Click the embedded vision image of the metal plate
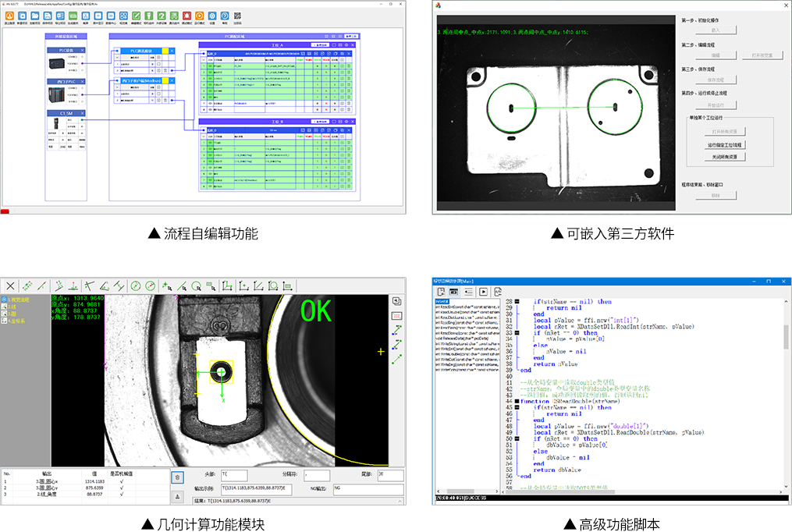792x532 pixels. point(556,112)
